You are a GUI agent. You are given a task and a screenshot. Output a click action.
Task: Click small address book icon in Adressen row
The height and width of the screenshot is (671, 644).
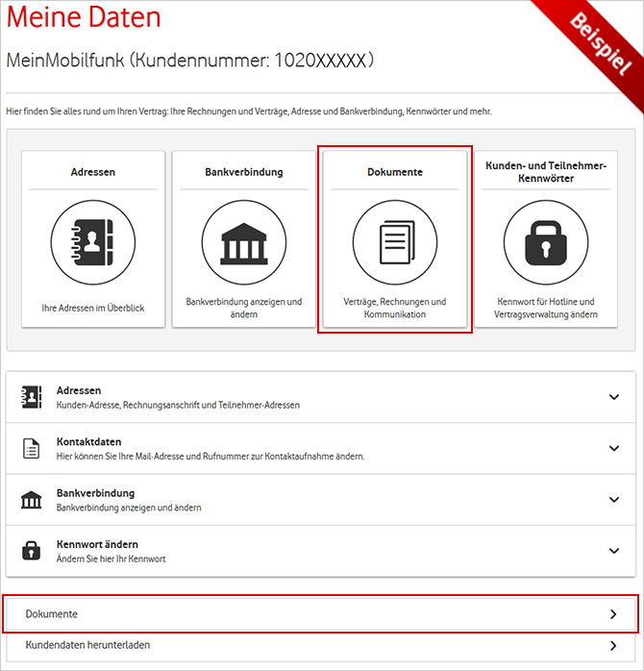coord(32,397)
